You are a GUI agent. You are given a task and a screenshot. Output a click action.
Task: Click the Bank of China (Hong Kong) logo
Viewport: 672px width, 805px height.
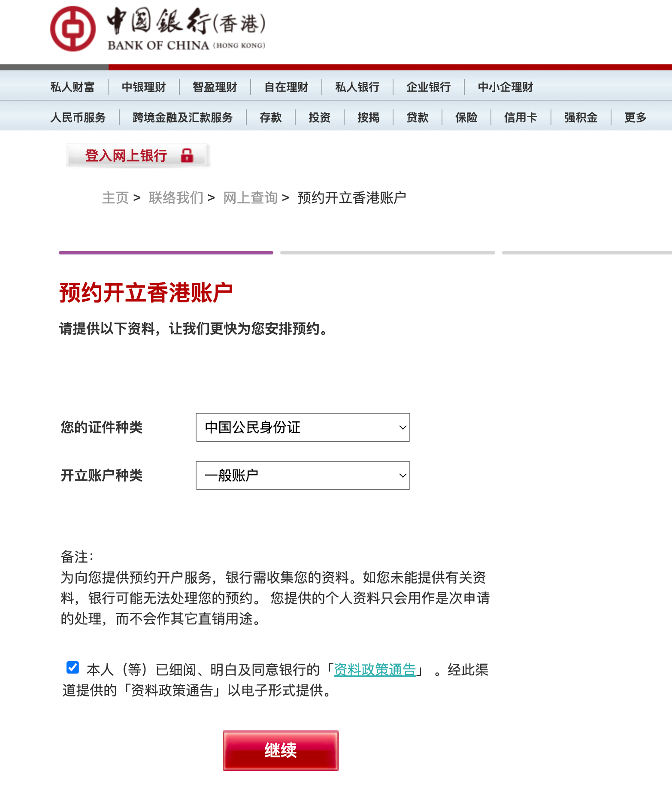158,29
